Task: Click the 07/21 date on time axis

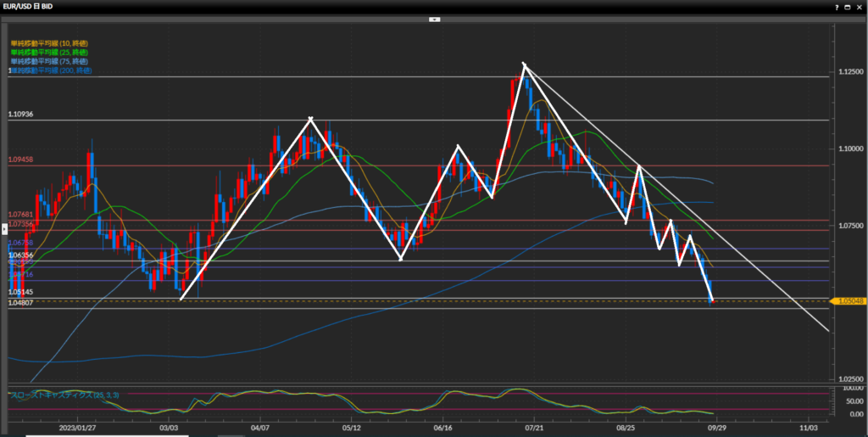Action: (534, 429)
